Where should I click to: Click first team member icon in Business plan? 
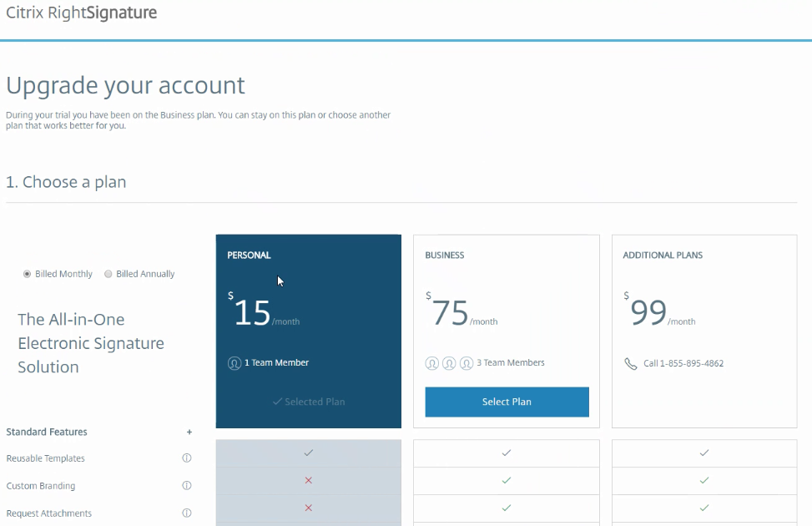tap(432, 363)
